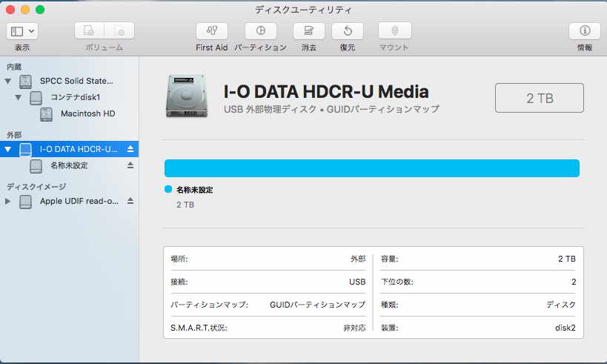
Task: Click the I-O DATA HDCR-U Media title
Action: tap(326, 92)
